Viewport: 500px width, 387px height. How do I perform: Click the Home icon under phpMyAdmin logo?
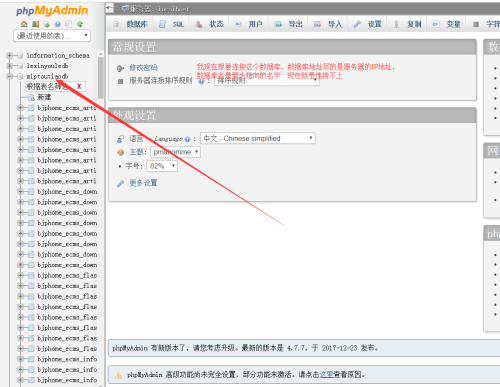coord(24,24)
